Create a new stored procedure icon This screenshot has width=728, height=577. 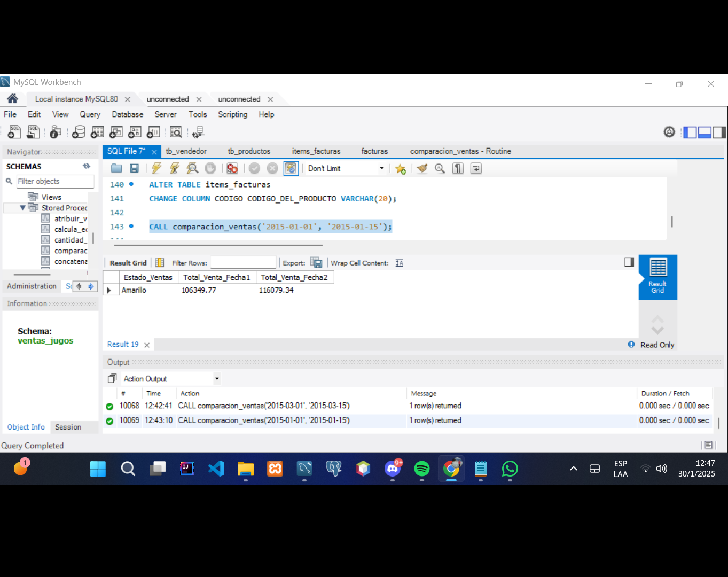click(135, 131)
